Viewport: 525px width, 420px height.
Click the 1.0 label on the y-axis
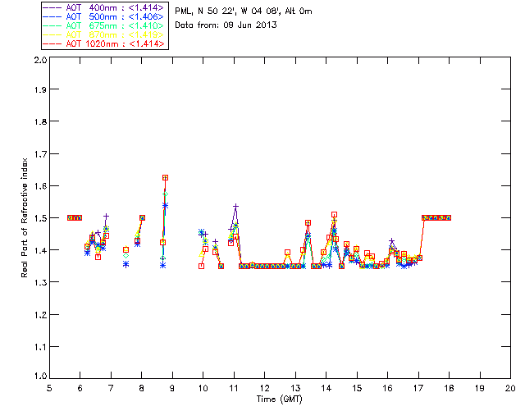tap(40, 376)
